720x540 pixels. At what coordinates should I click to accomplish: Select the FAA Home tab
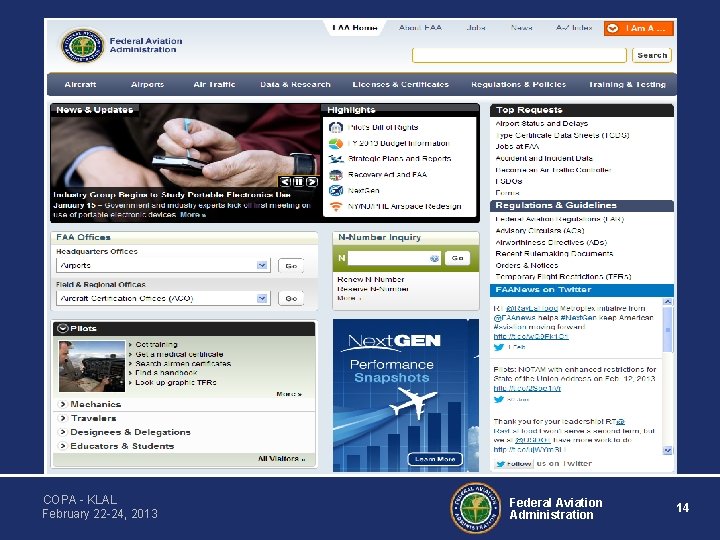click(354, 28)
